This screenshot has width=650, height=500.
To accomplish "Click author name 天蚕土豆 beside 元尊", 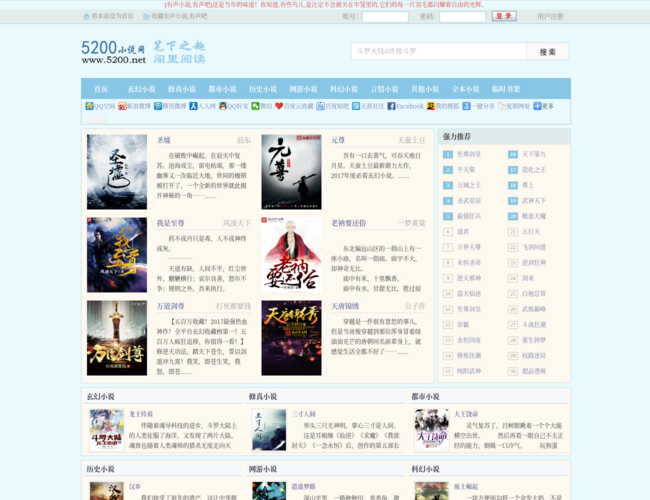I will pyautogui.click(x=411, y=140).
